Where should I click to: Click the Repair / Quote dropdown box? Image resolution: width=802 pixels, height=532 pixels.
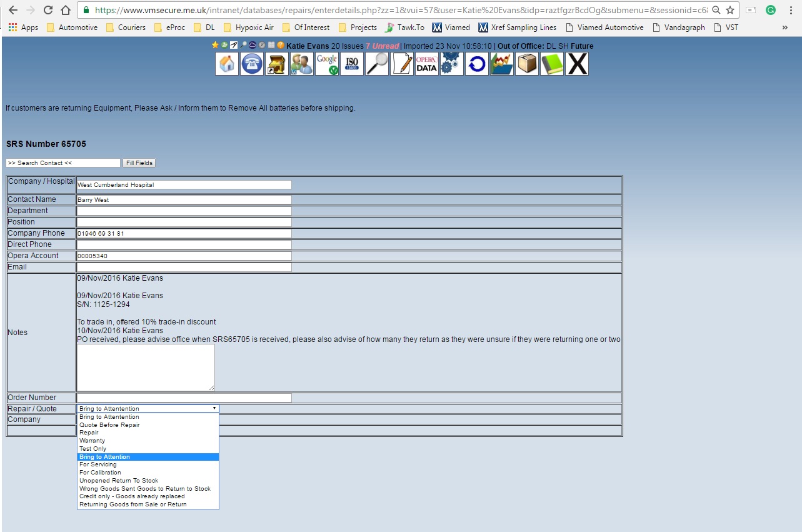click(x=148, y=409)
